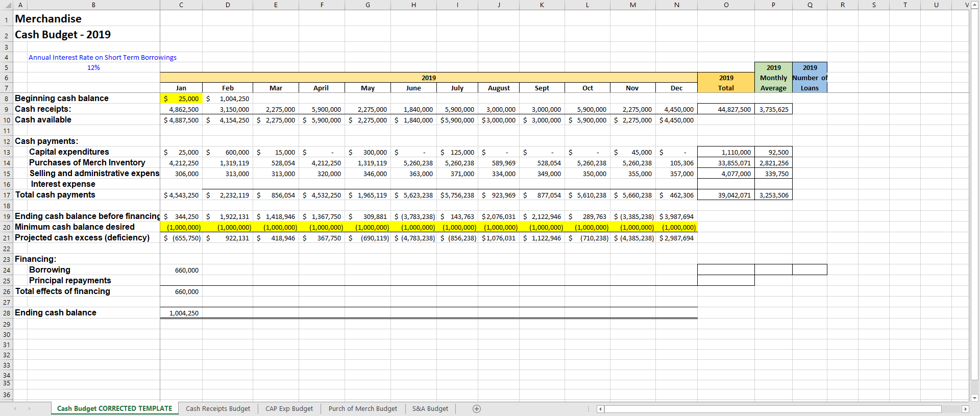Click the Annual Interest Rate on Short Term Borrowings label
This screenshot has width=980, height=416.
coord(102,57)
